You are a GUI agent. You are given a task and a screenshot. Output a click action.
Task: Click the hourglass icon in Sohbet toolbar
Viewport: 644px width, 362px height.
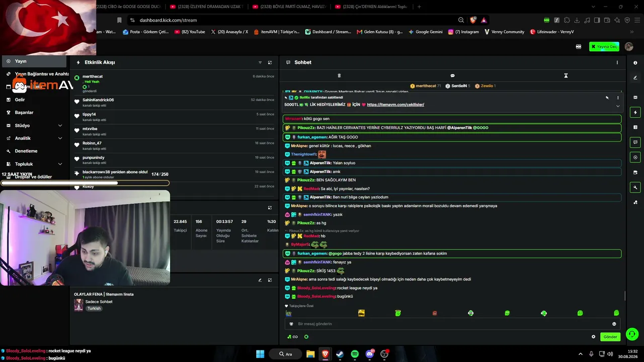tap(566, 75)
